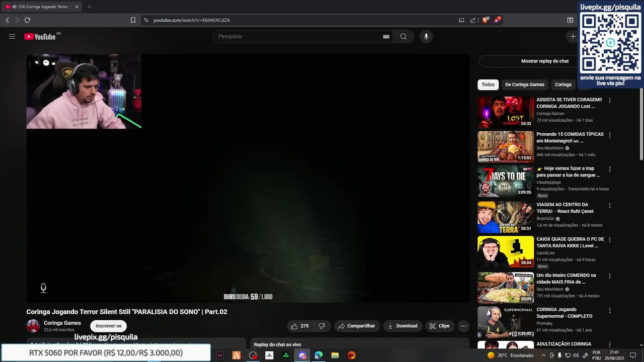Click inside the video player

(x=248, y=178)
